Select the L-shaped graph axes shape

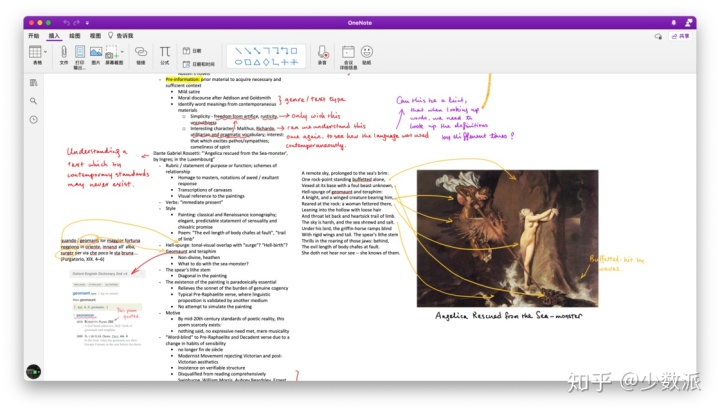point(276,62)
